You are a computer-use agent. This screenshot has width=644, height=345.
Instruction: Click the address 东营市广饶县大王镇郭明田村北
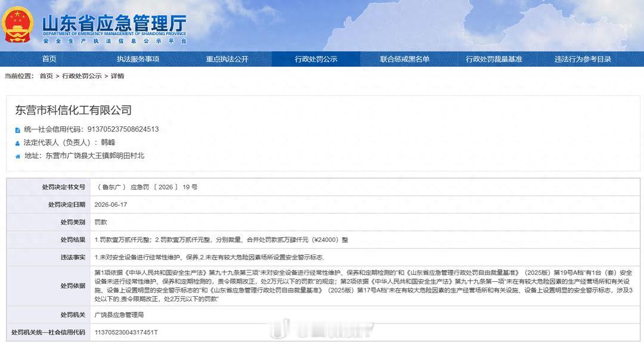(95, 156)
